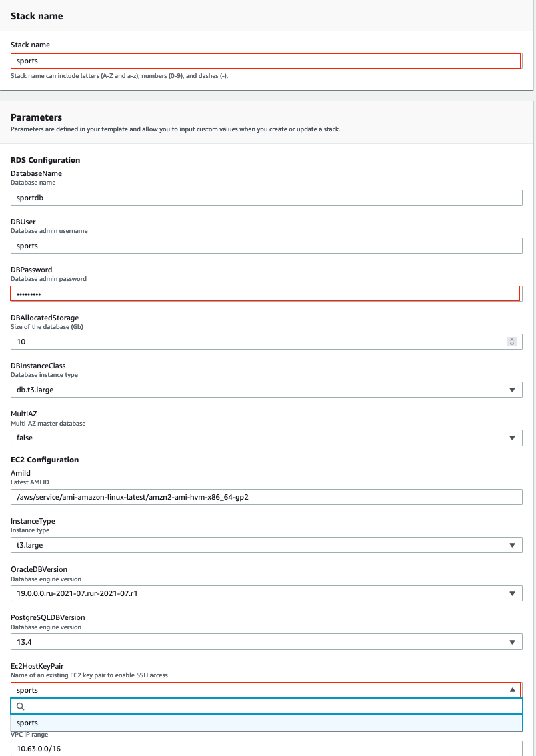536x756 pixels.
Task: Click the AmiId latest AMI ID field
Action: coord(265,497)
